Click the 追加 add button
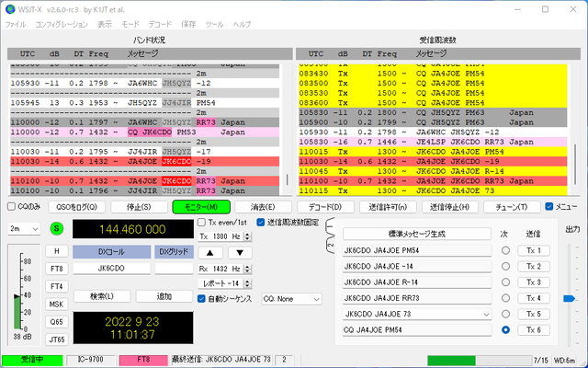Viewport: 588px width, 368px height. click(x=164, y=296)
